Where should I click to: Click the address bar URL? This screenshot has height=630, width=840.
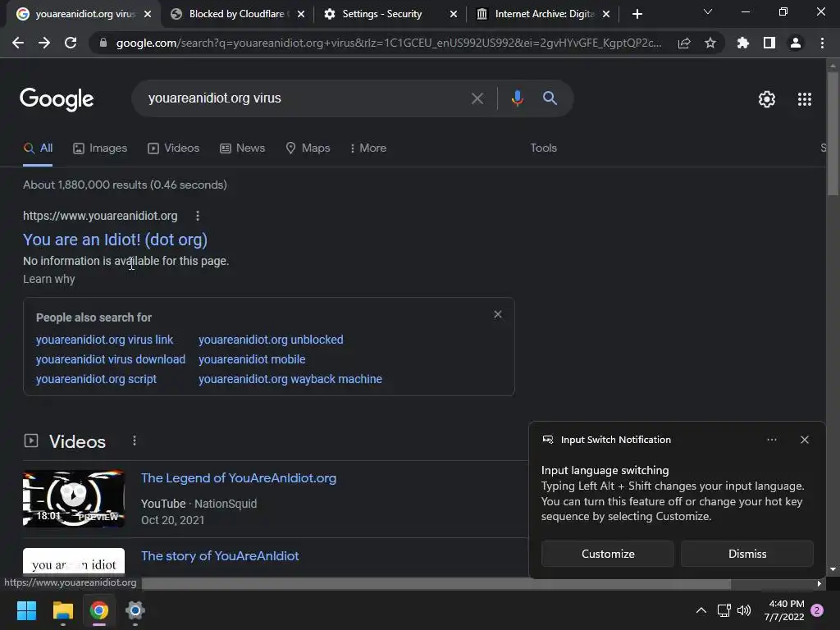point(388,43)
